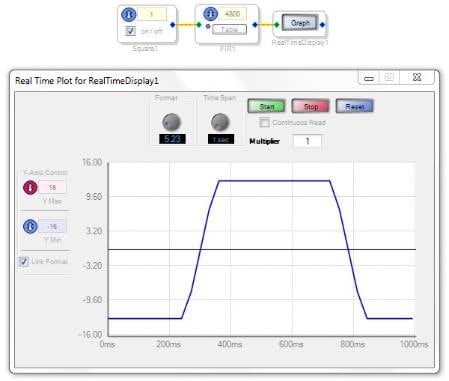Click the RealTimeDisplay1 blue output pin
449x381 pixels.
click(x=322, y=25)
